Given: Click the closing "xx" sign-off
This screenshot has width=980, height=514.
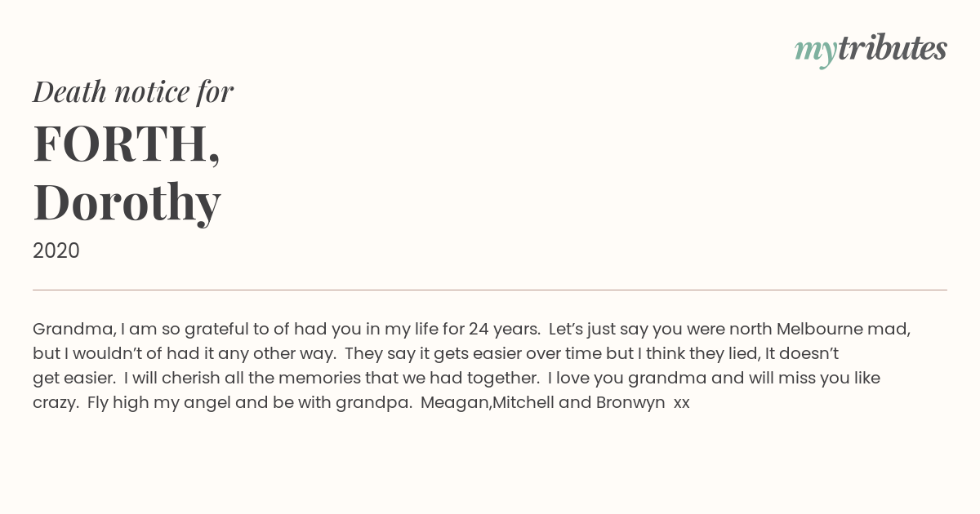Looking at the screenshot, I should click(682, 403).
